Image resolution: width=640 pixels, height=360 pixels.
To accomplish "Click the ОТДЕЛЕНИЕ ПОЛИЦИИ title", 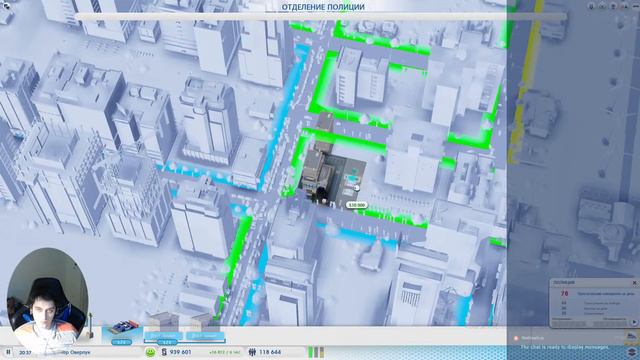I will [323, 7].
